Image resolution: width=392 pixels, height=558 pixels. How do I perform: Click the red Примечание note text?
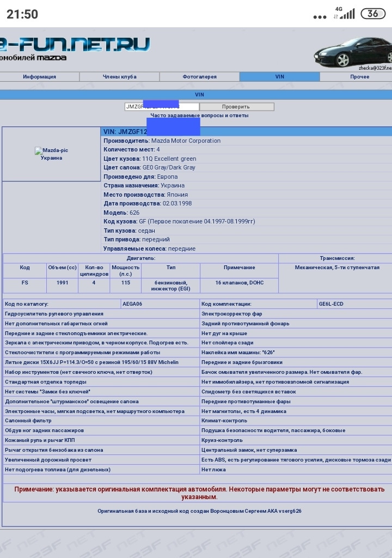[199, 493]
